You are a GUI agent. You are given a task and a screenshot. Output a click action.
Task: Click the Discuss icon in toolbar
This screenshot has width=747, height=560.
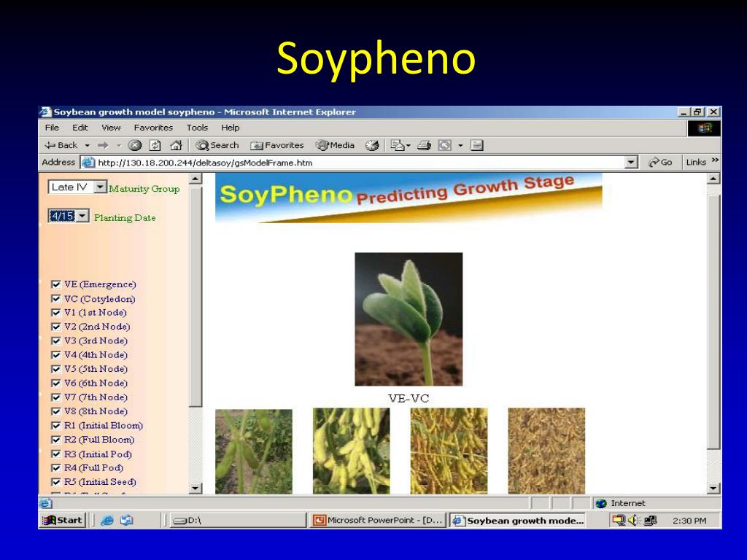477,145
